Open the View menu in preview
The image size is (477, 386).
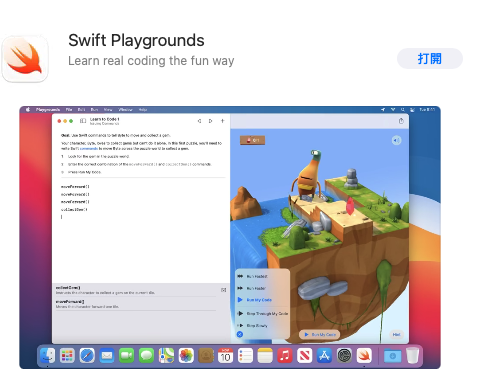pos(108,110)
